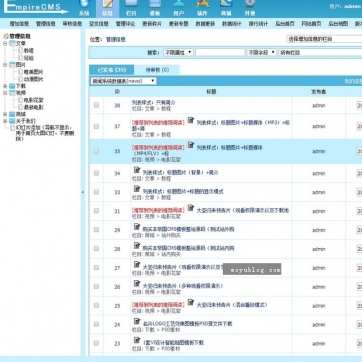Click the 管理信息 root icon in the tree
Image resolution: width=362 pixels, height=362 pixels.
pos(6,36)
